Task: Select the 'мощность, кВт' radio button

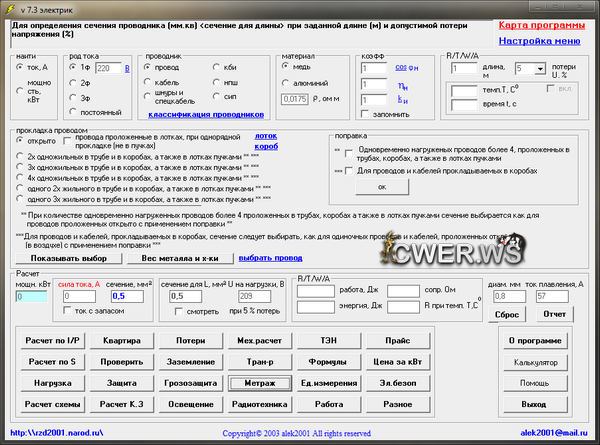Action: [x=20, y=89]
